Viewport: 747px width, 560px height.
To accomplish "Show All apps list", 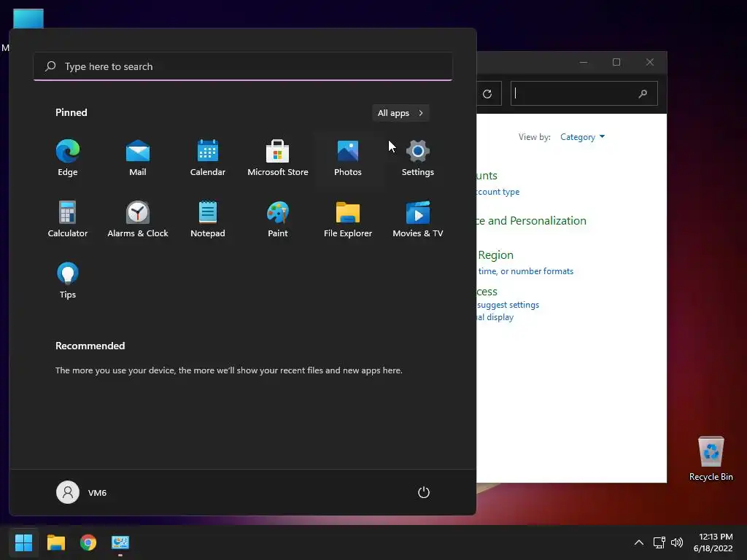I will tap(400, 113).
